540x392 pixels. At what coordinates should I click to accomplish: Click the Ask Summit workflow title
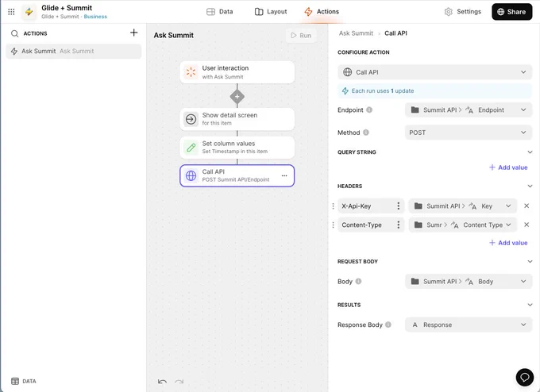click(174, 35)
